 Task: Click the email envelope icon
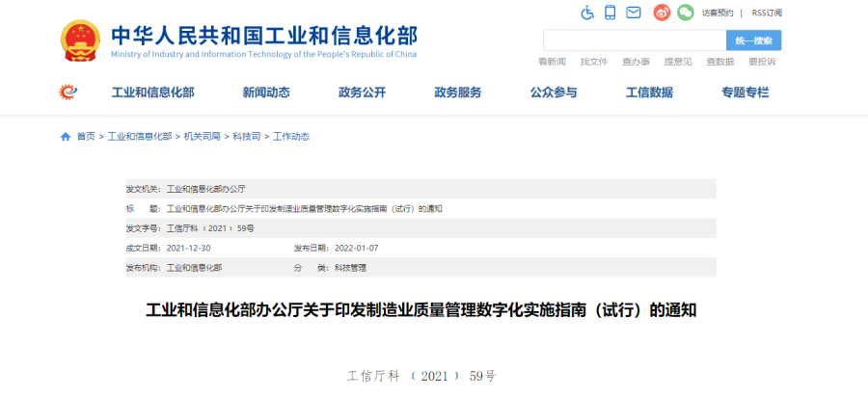tap(634, 13)
